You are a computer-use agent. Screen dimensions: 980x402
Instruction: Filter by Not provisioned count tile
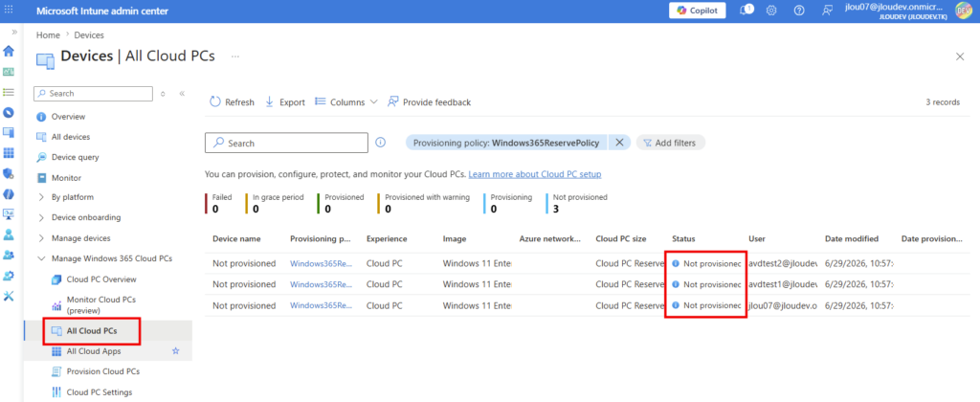577,203
